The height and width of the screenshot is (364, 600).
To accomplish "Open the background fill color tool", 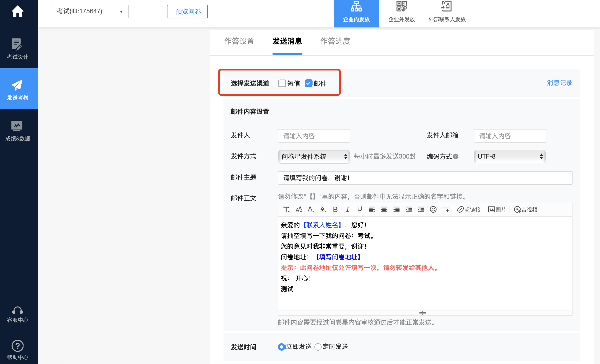I will [x=323, y=210].
